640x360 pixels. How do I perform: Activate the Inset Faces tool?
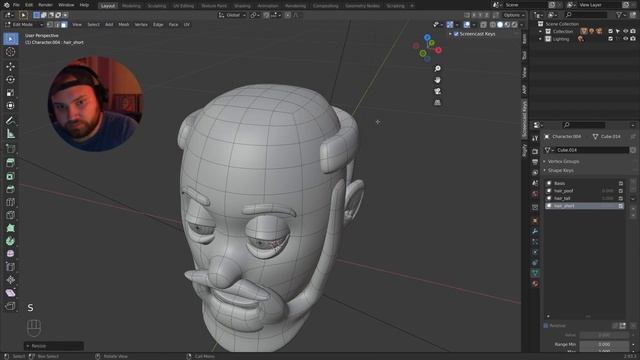tap(11, 176)
